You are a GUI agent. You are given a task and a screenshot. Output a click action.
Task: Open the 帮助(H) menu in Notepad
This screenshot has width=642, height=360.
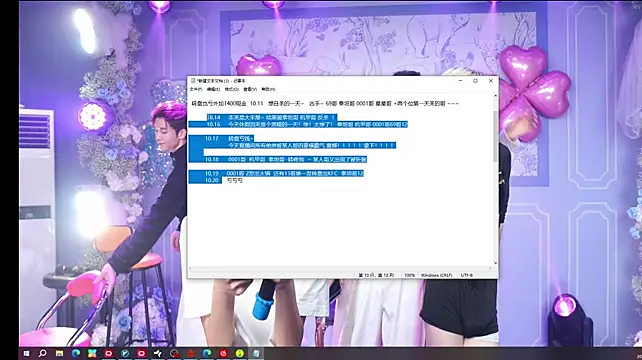(268, 89)
